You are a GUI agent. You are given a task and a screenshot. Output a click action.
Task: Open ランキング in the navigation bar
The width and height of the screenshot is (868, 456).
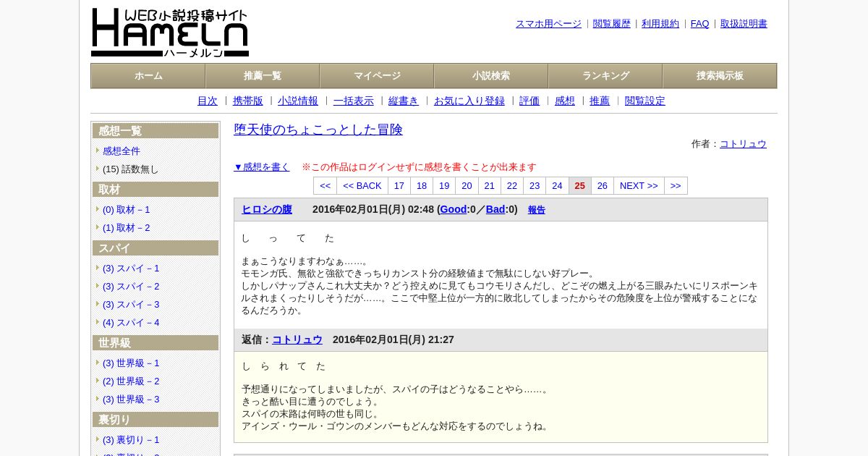click(x=605, y=76)
